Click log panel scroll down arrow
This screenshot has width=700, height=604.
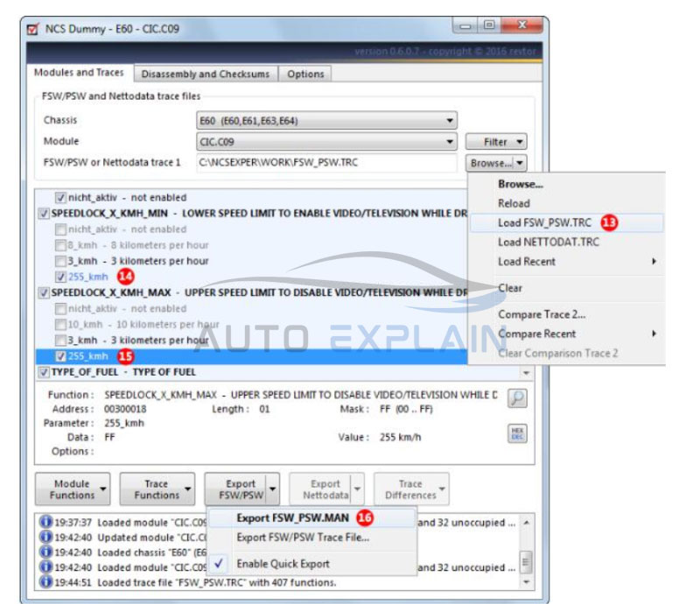527,582
